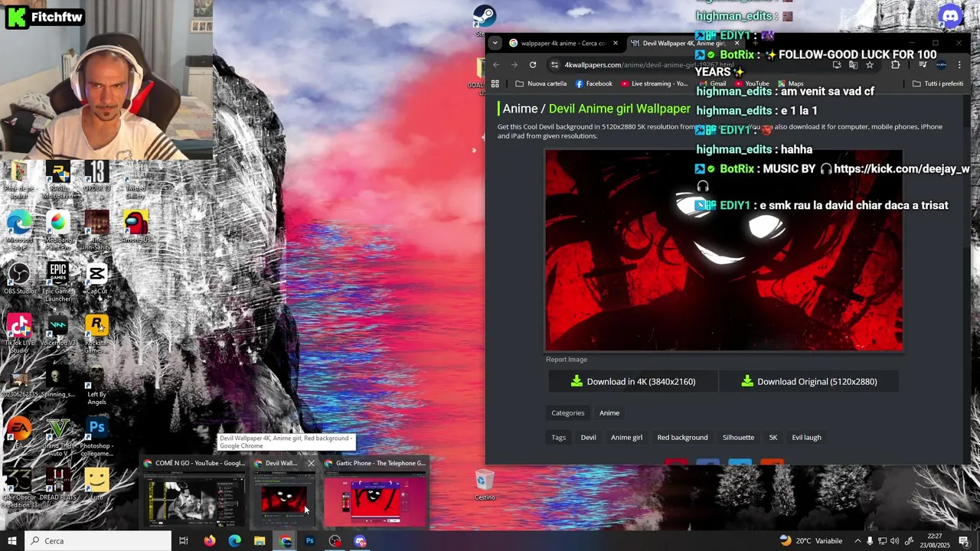Open the Chrome three-dot menu
This screenshot has height=551, width=980.
pos(960,65)
